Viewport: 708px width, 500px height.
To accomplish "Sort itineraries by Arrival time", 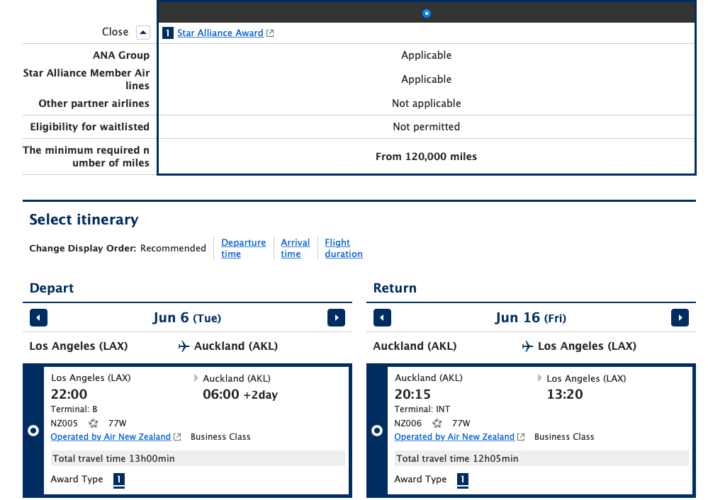I will (x=295, y=248).
